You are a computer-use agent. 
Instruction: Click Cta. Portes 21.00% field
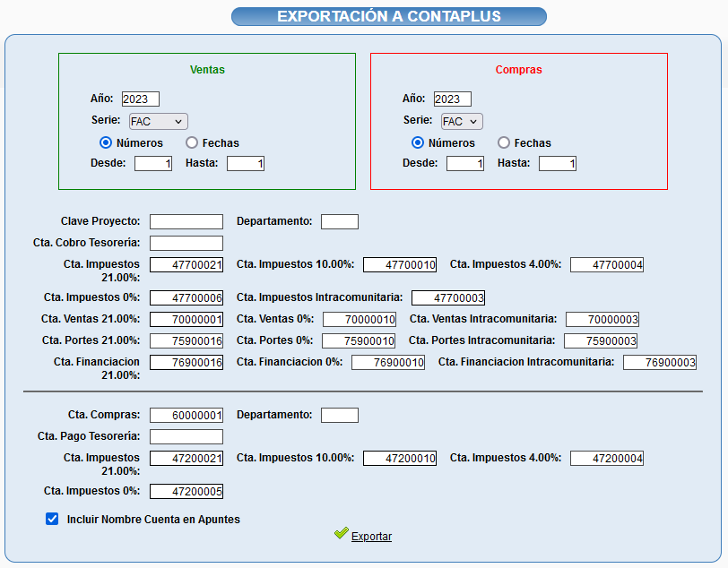click(x=186, y=341)
